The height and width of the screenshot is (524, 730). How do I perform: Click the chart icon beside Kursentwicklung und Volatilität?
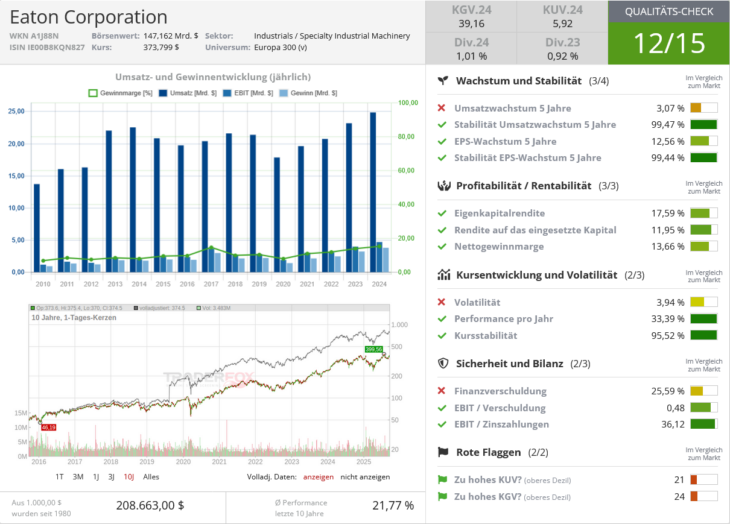tap(444, 275)
